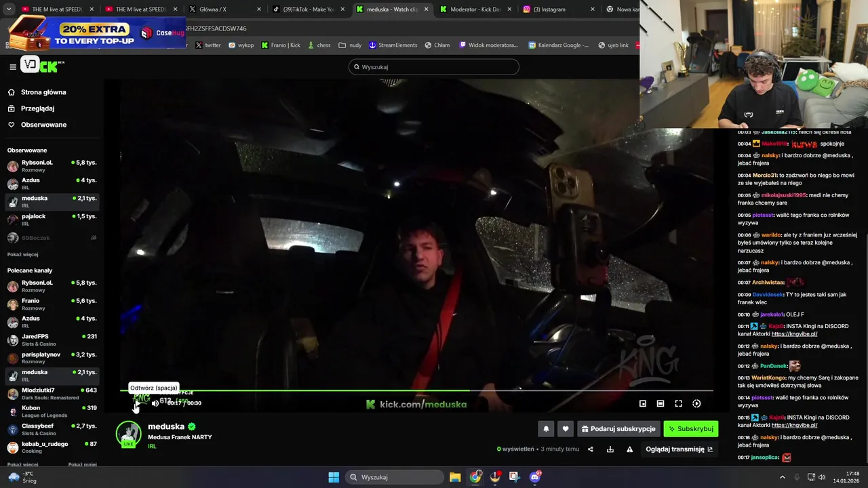This screenshot has width=868, height=488.
Task: Click the Windows taskbar Wyszukaj search box
Action: (x=395, y=477)
